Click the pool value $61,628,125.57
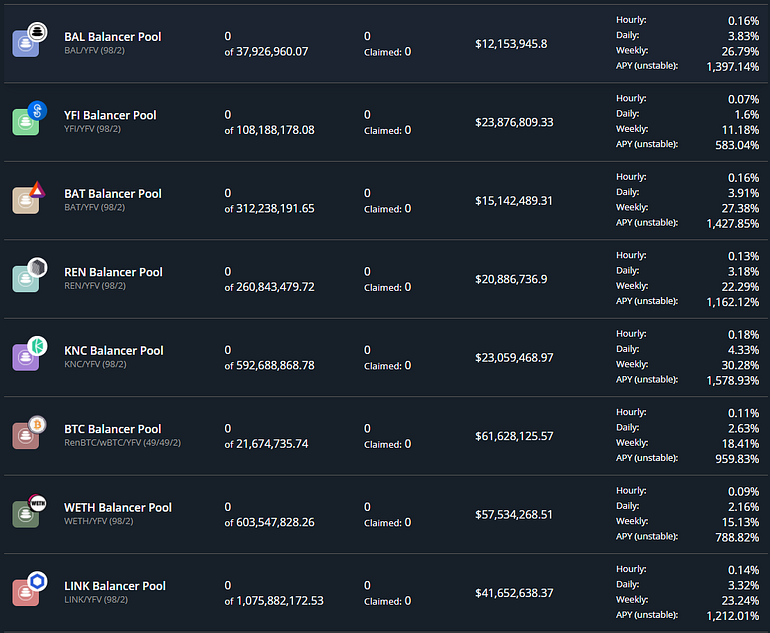Screen dimensions: 770x633 (x=514, y=437)
